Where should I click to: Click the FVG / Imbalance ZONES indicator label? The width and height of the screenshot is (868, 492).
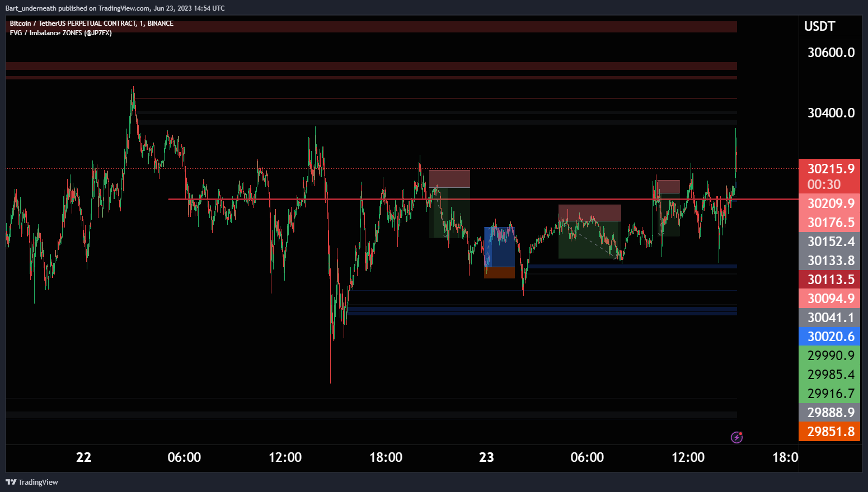coord(60,33)
